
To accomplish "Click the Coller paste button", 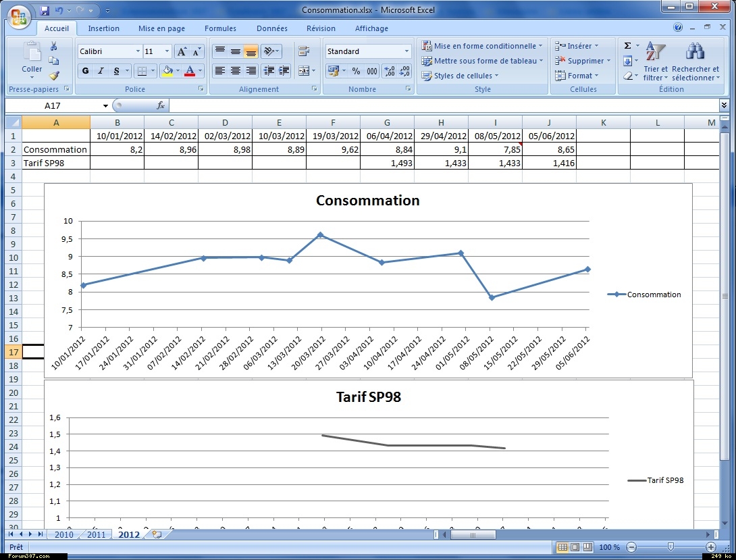I will click(x=32, y=59).
